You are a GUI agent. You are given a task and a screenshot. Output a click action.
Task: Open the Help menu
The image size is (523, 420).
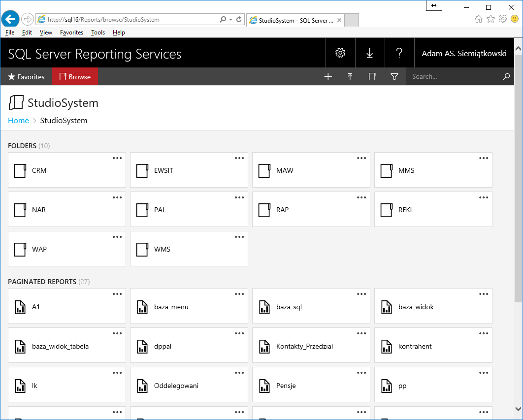(x=119, y=32)
